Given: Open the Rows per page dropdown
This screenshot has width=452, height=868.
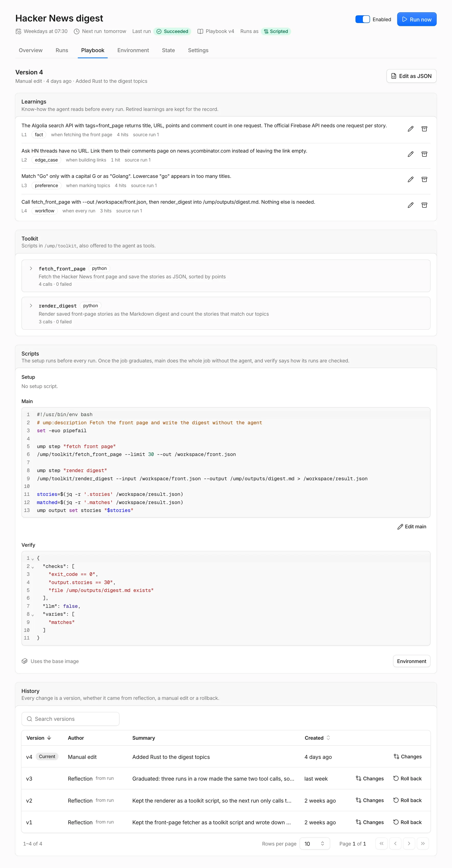Looking at the screenshot, I should click(314, 843).
